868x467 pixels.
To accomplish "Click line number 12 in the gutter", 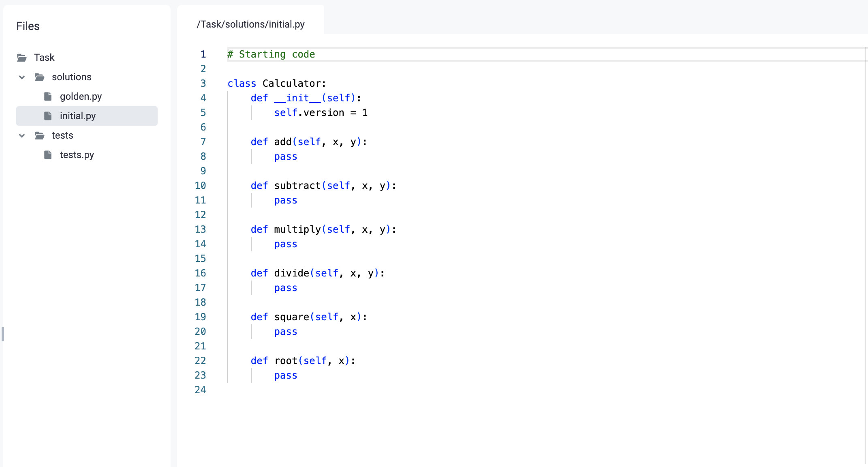I will click(200, 215).
